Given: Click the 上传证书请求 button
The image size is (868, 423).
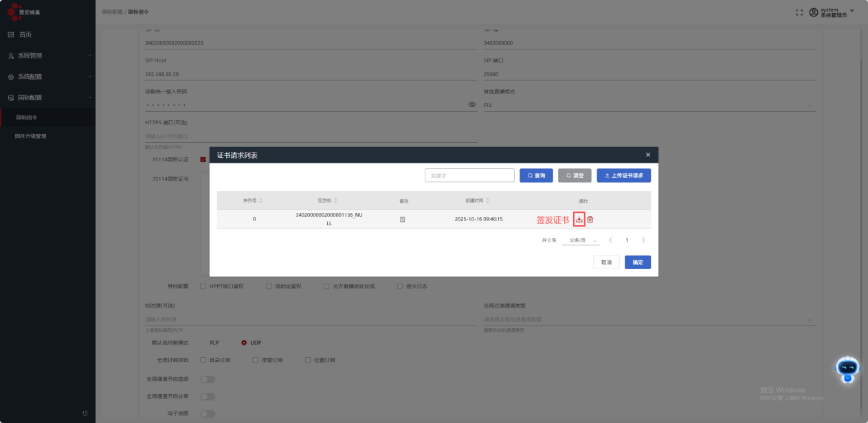Looking at the screenshot, I should click(623, 176).
